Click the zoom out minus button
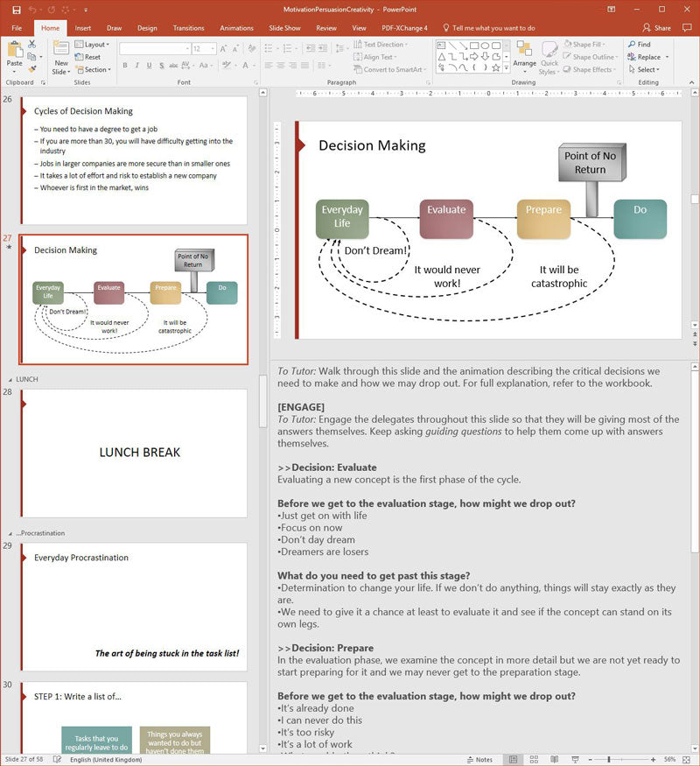This screenshot has height=766, width=700. pyautogui.click(x=590, y=760)
